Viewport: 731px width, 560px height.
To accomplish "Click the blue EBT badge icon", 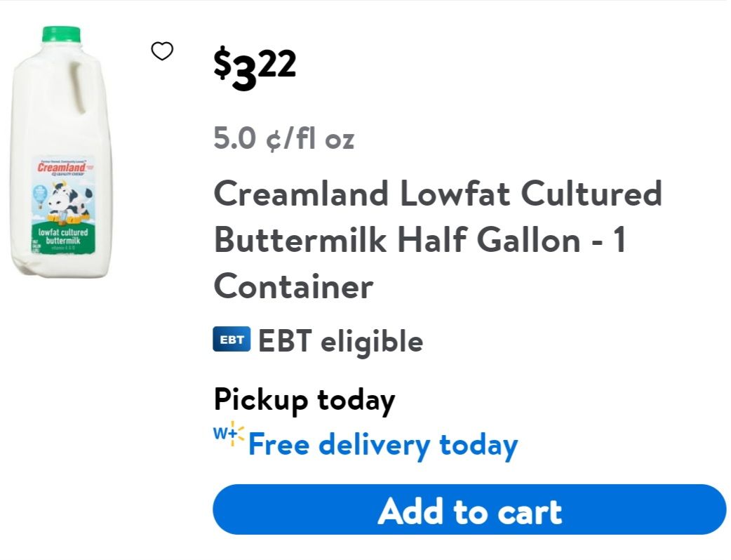I will point(232,340).
